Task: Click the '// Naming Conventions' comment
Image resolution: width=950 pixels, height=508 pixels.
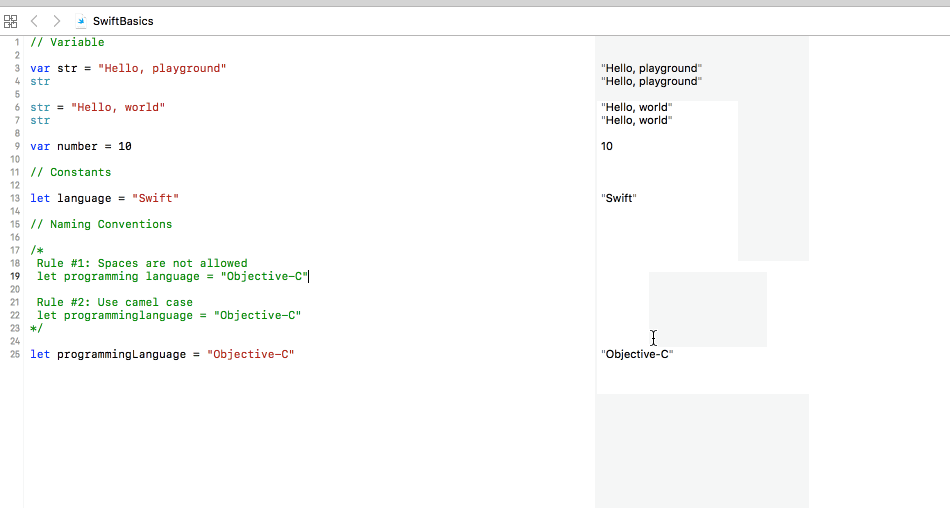Action: pyautogui.click(x=101, y=224)
